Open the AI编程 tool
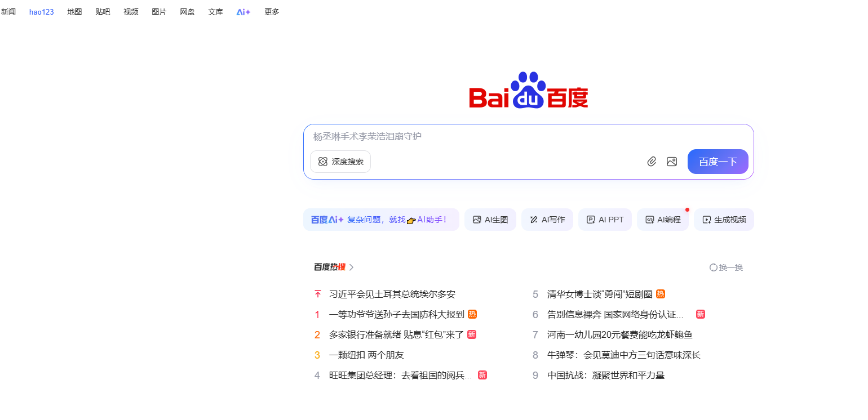The height and width of the screenshot is (420, 868). (663, 220)
